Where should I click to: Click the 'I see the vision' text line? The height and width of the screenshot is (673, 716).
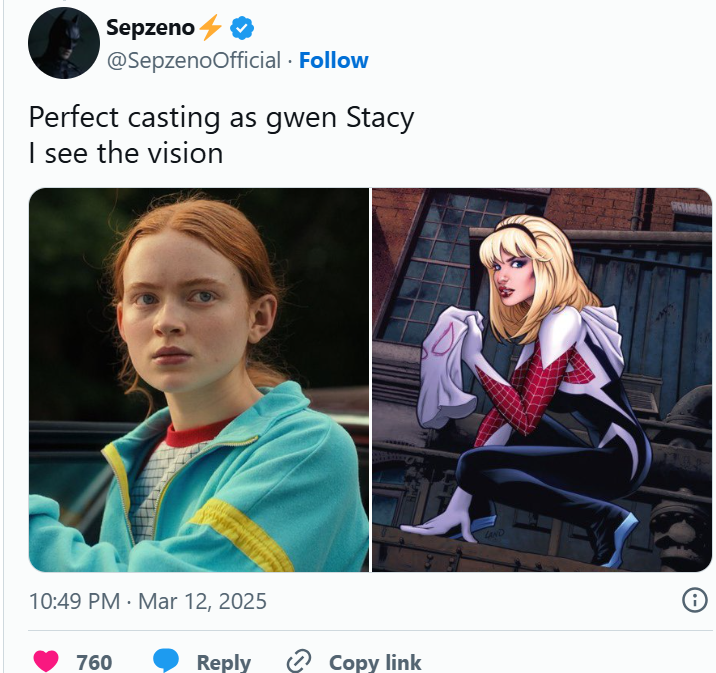pyautogui.click(x=125, y=153)
